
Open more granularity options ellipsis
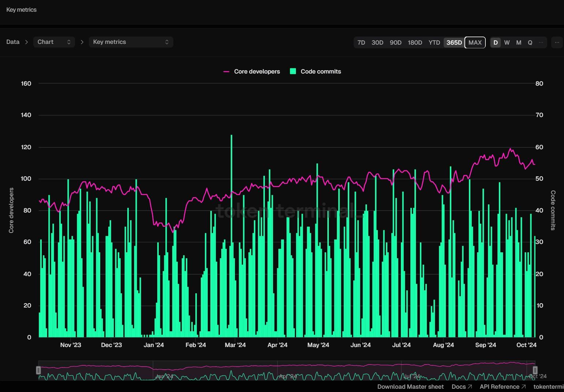(x=541, y=42)
